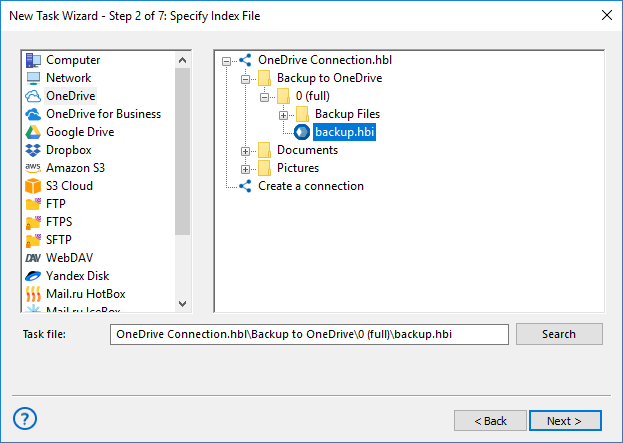Collapse the 0 (full) folder node
Screen dimensions: 623x443
click(265, 97)
